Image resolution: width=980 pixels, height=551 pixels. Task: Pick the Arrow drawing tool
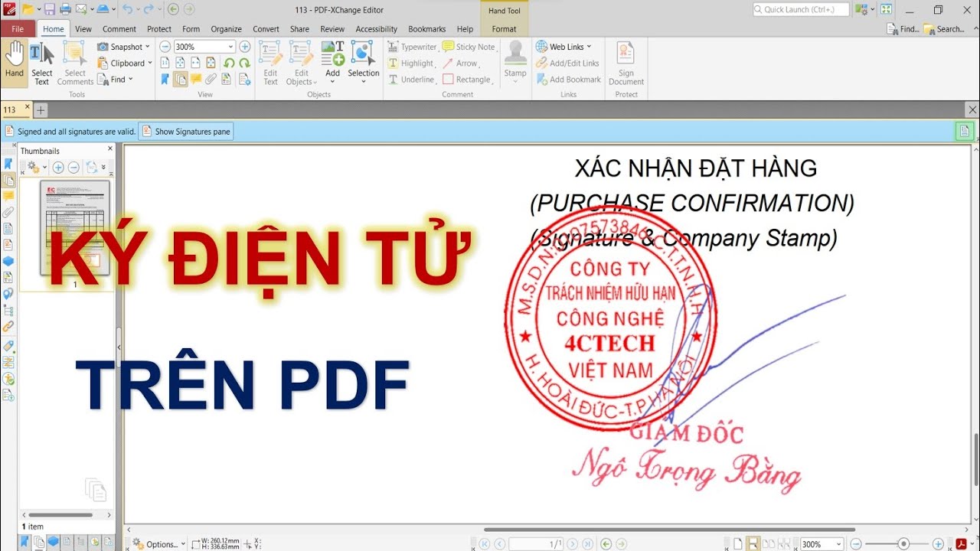coord(460,64)
